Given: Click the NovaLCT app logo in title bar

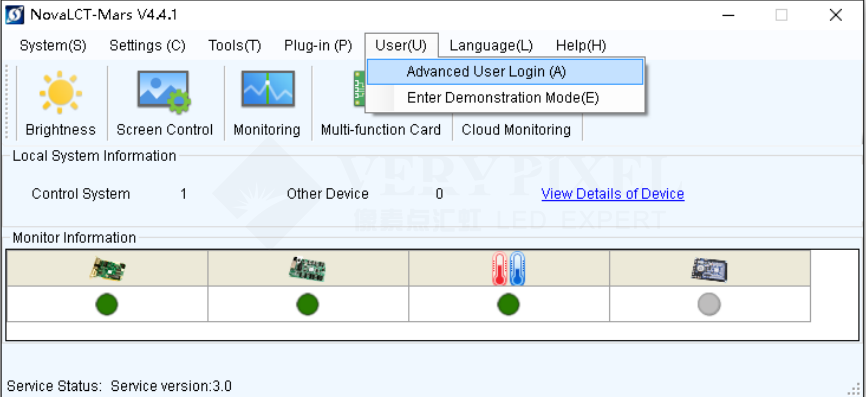Looking at the screenshot, I should coord(14,15).
